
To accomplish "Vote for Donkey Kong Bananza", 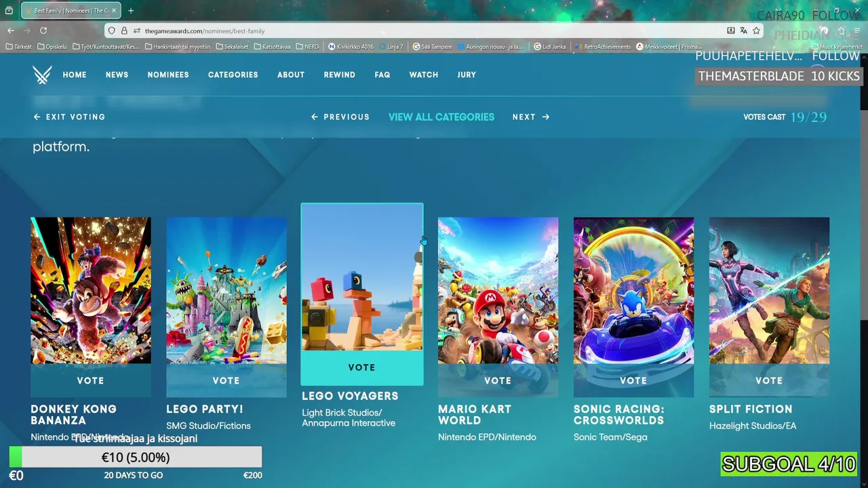I will pyautogui.click(x=90, y=380).
